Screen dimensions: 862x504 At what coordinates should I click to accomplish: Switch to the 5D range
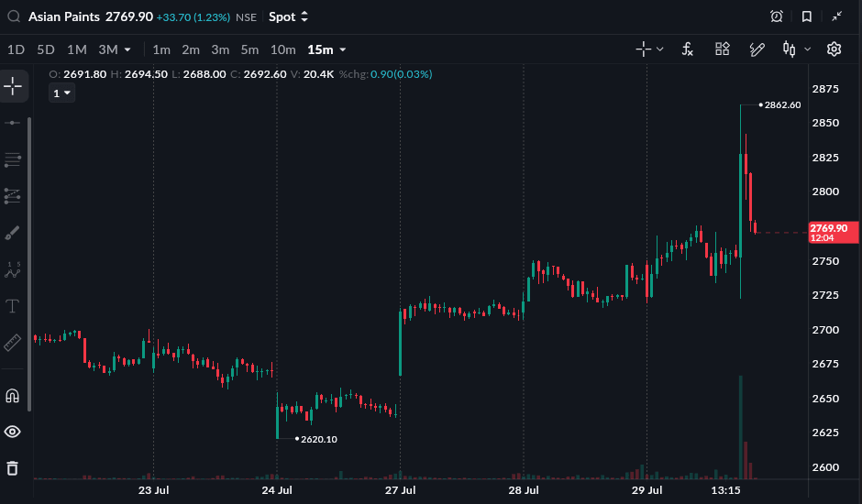46,49
